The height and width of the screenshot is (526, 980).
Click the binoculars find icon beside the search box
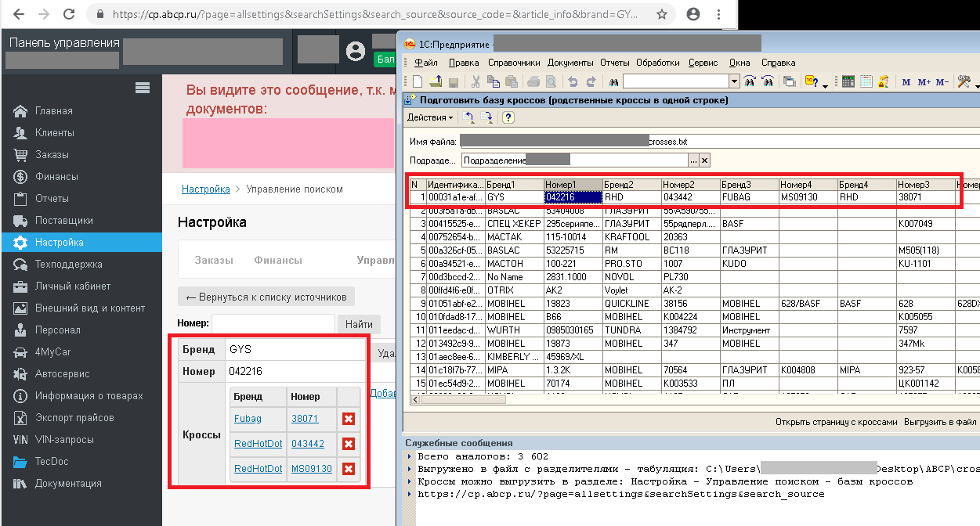coord(613,81)
